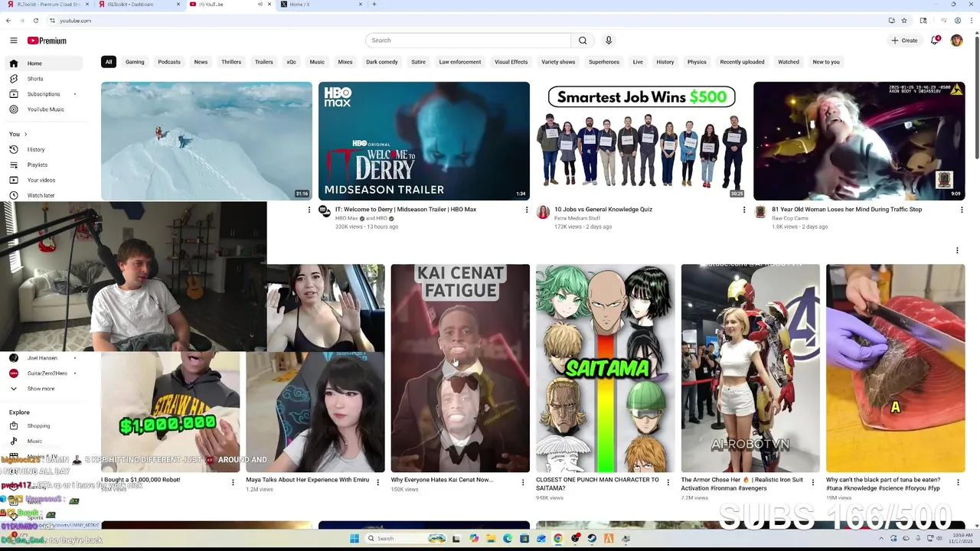Open YouTube Music in sidebar
The height and width of the screenshot is (551, 980).
pos(43,109)
